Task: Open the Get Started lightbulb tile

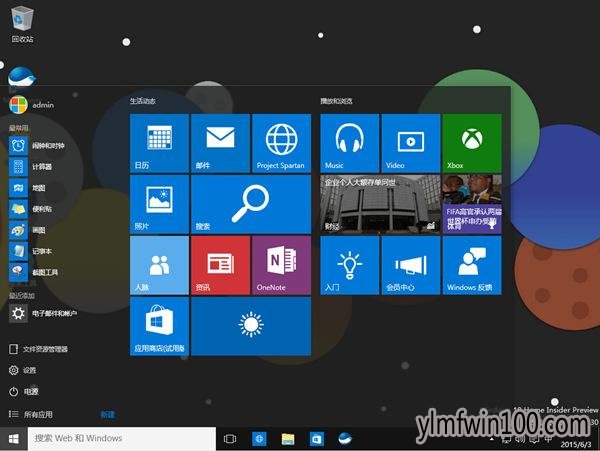Action: [349, 265]
